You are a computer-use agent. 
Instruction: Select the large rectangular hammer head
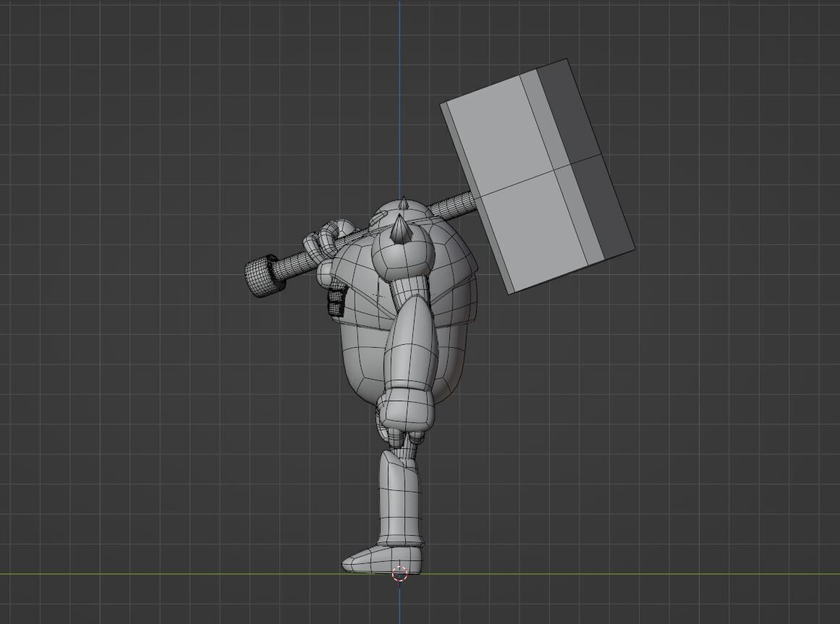click(x=538, y=176)
